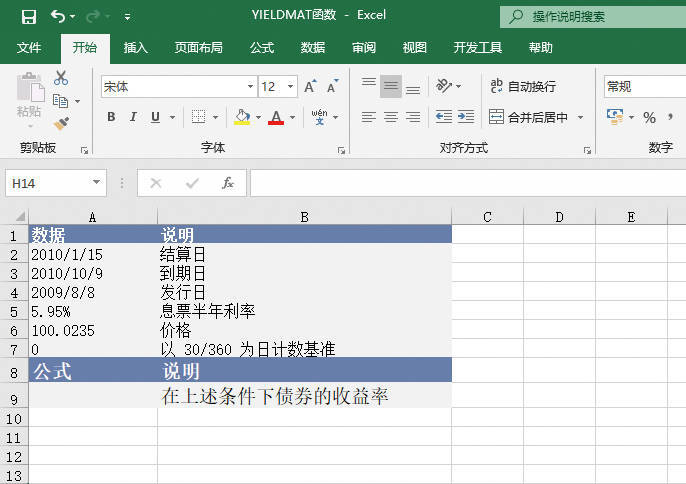
Task: Click the Percent Style icon
Action: (x=649, y=117)
